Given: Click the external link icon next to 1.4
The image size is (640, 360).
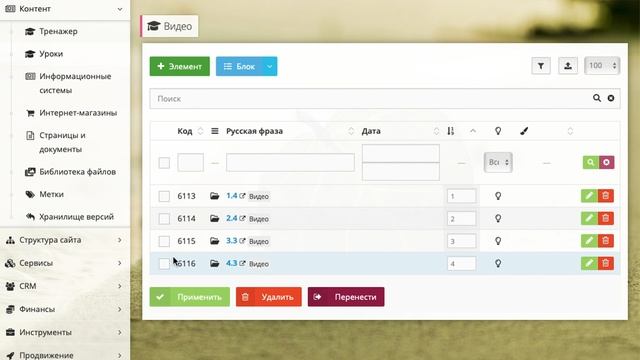Looking at the screenshot, I should [x=242, y=196].
